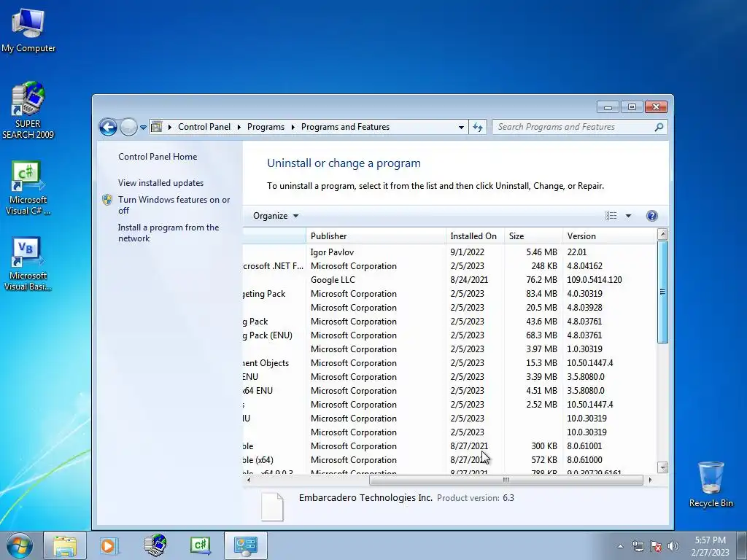The height and width of the screenshot is (560, 747).
Task: Select row with version 4.0.30319
Action: [449, 293]
